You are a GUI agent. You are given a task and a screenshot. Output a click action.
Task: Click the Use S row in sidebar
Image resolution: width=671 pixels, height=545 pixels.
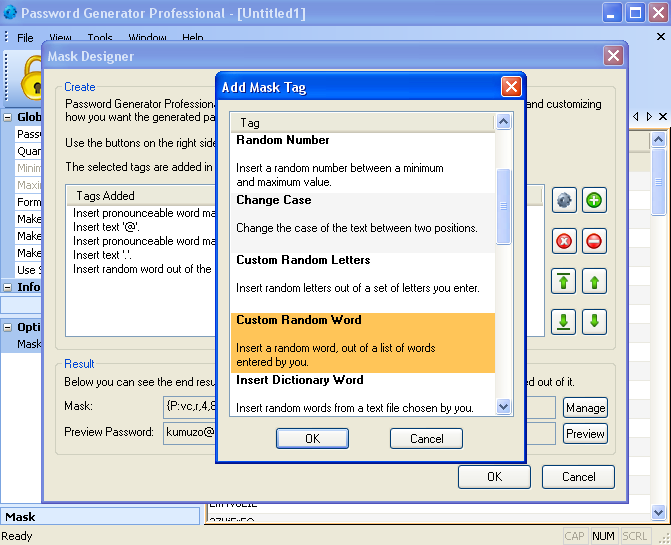28,270
